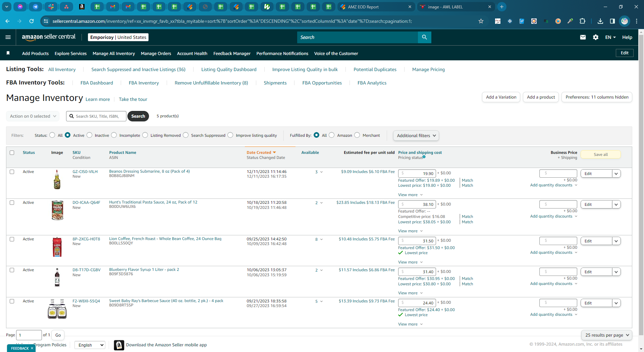Click the Chrome profile avatar
The height and width of the screenshot is (352, 644).
coord(625,21)
